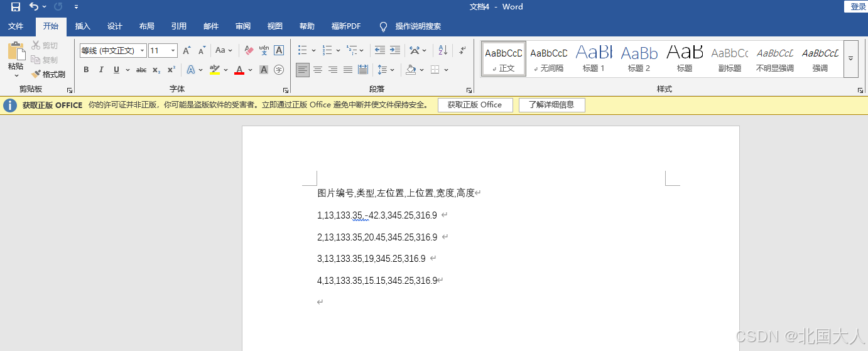The image size is (868, 351).
Task: Toggle Subscript formatting
Action: click(x=156, y=70)
